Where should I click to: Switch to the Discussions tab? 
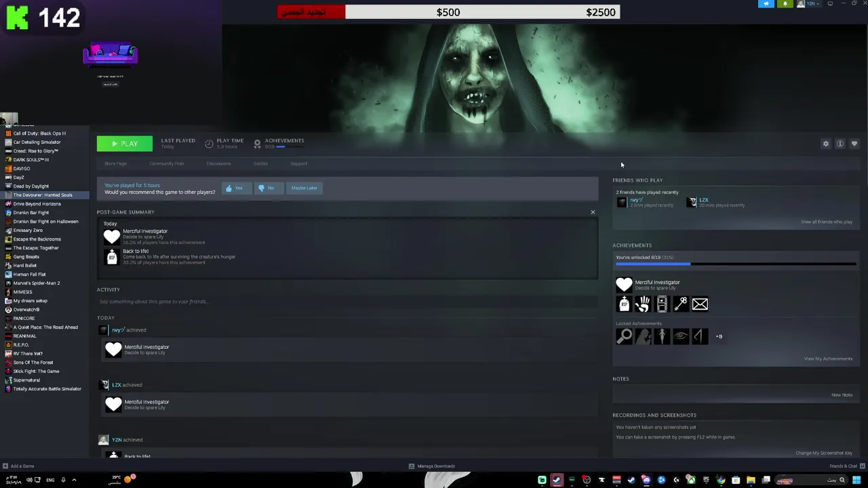(x=218, y=163)
